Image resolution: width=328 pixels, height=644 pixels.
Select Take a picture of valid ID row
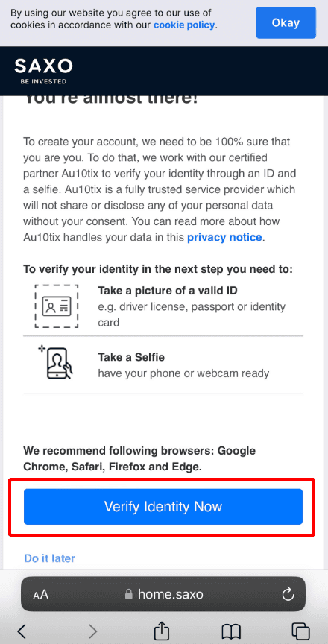pyautogui.click(x=163, y=306)
